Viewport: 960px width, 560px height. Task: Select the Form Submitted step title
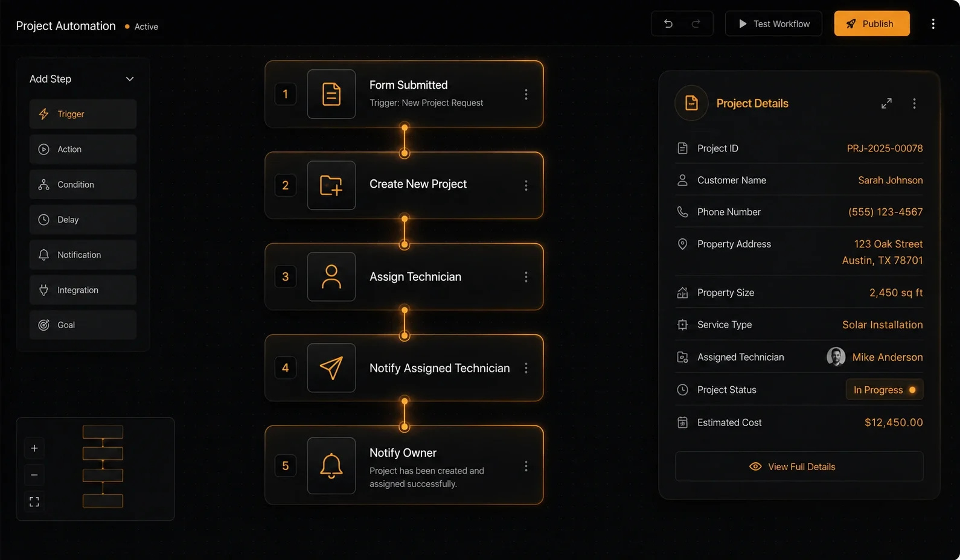tap(409, 85)
